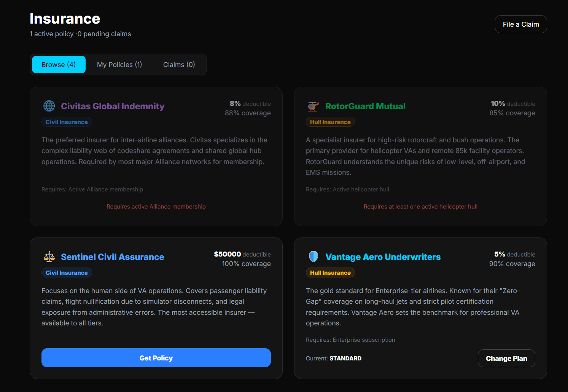Click the File a Claim button
Image resolution: width=568 pixels, height=392 pixels.
[x=521, y=24]
